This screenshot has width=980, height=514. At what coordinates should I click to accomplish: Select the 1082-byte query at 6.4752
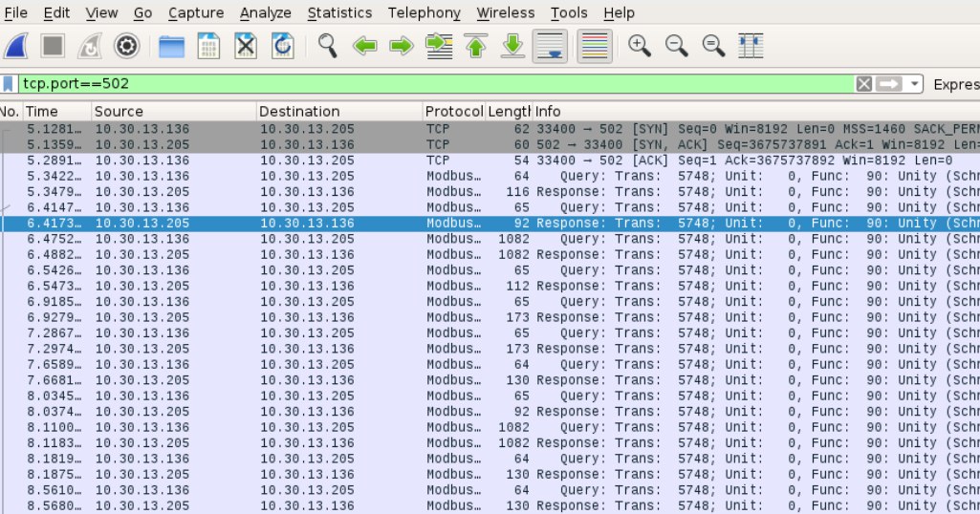[490, 239]
